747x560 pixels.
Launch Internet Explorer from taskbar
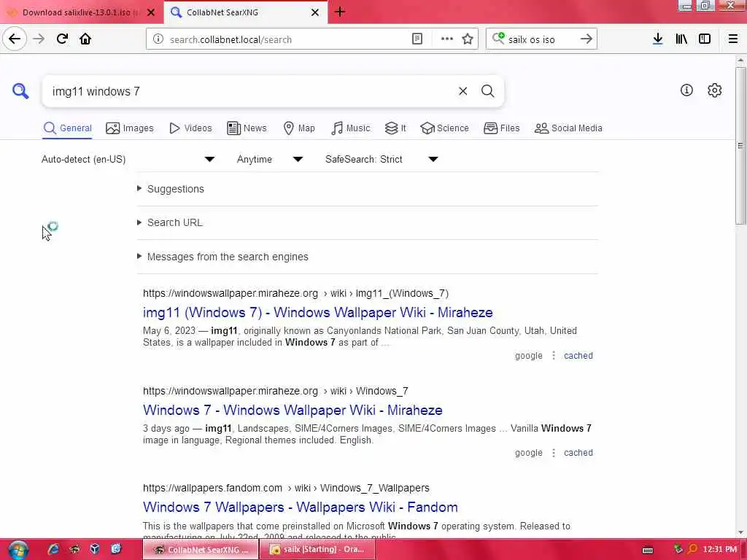pos(53,549)
